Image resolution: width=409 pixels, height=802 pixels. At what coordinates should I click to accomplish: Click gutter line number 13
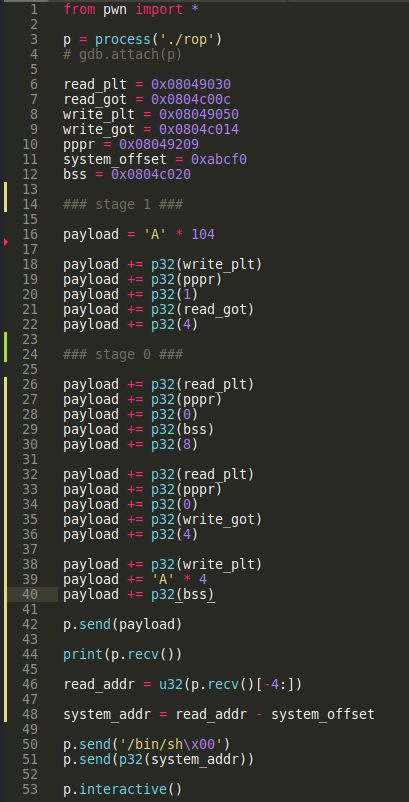point(30,189)
